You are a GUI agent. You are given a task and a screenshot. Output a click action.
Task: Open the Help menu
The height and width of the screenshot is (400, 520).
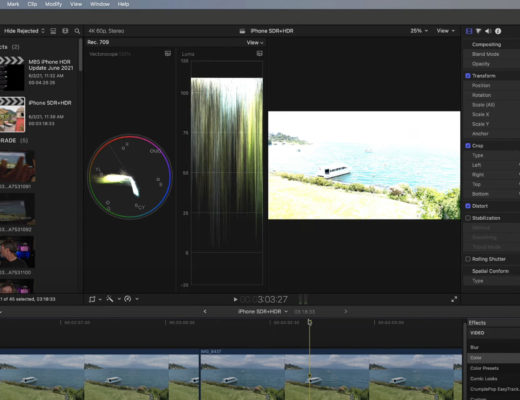click(123, 4)
